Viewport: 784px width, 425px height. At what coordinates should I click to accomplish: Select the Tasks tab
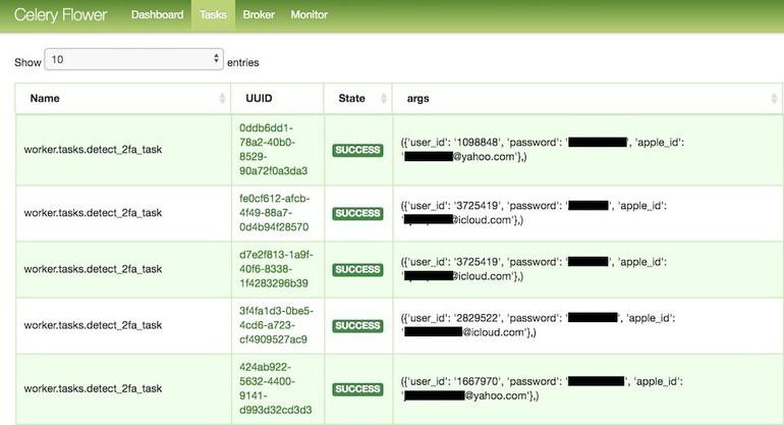pyautogui.click(x=213, y=15)
